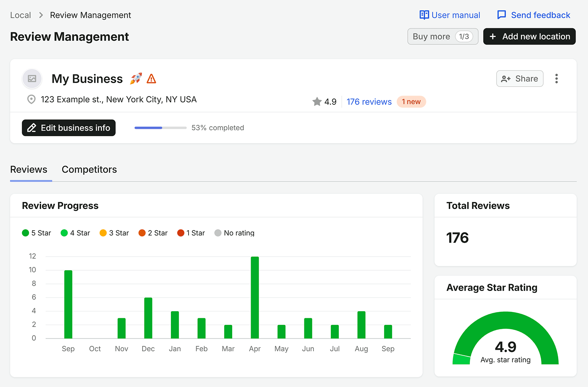588x387 pixels.
Task: Click the Review Progress heading
Action: click(x=60, y=206)
